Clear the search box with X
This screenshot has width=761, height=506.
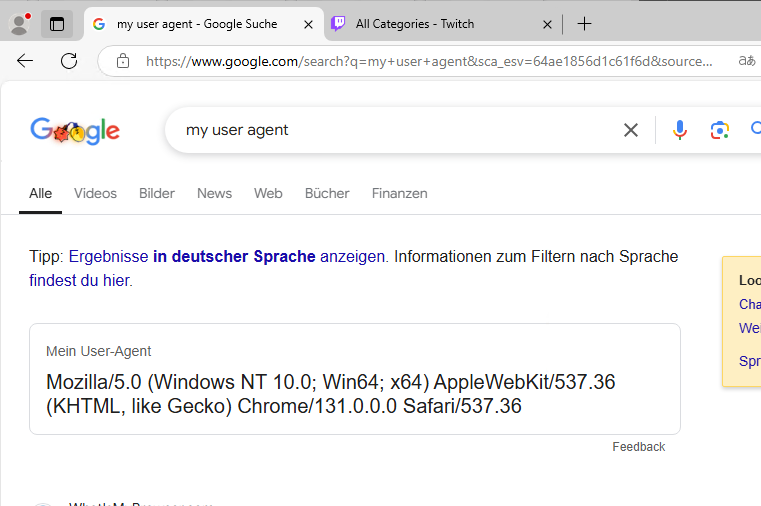[x=631, y=130]
